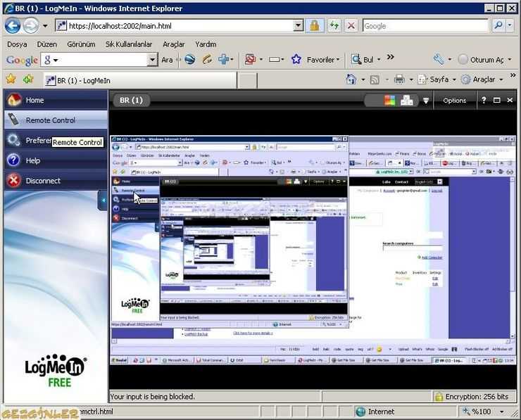Click the 'Your input is being blocked.' status text
Viewport: 521px width, 420px height.
coord(152,396)
